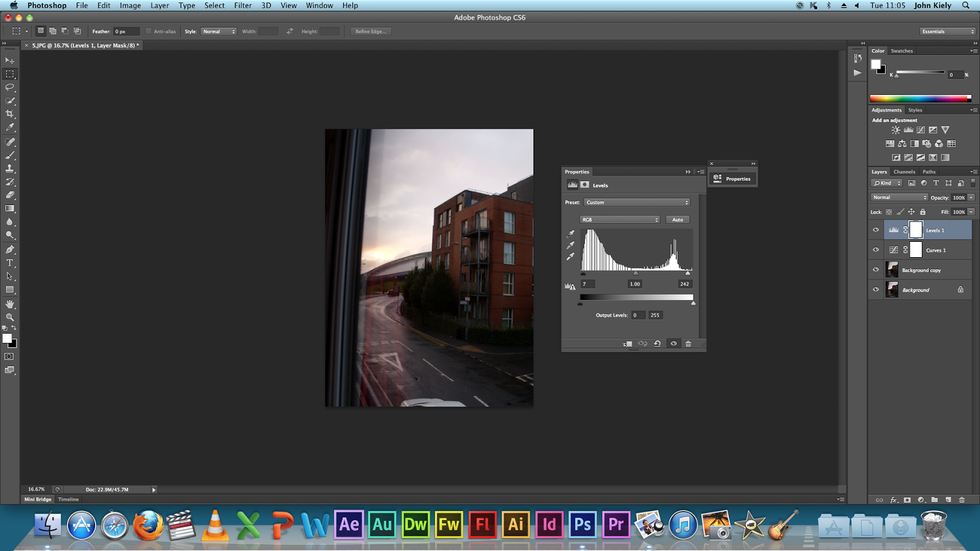Image resolution: width=980 pixels, height=551 pixels.
Task: Toggle visibility of the Background layer
Action: tap(876, 290)
